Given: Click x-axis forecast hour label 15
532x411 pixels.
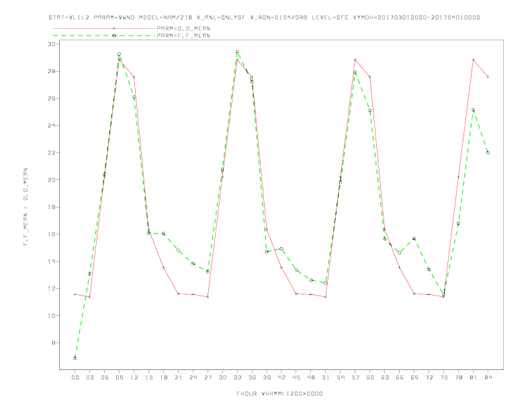Looking at the screenshot, I should [x=148, y=377].
